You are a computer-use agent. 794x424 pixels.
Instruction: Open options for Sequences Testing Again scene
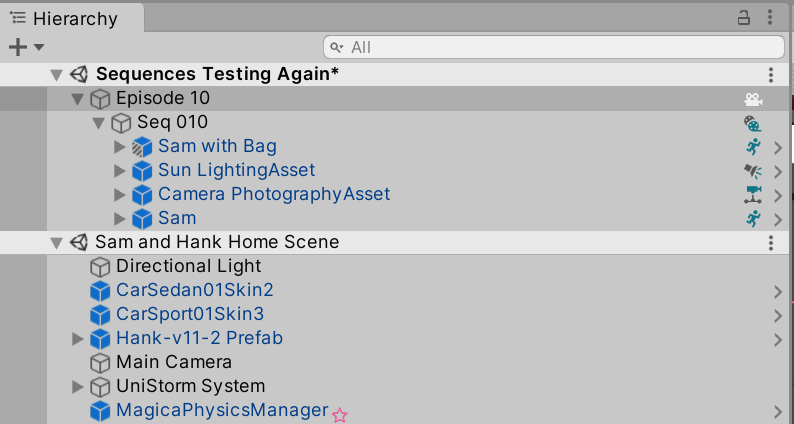pyautogui.click(x=771, y=75)
